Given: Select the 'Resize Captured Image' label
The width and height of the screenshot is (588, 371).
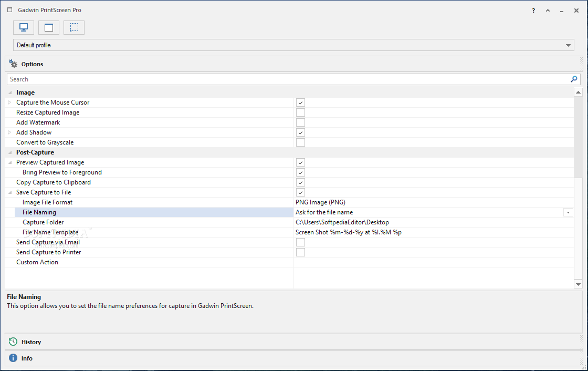Looking at the screenshot, I should (48, 112).
